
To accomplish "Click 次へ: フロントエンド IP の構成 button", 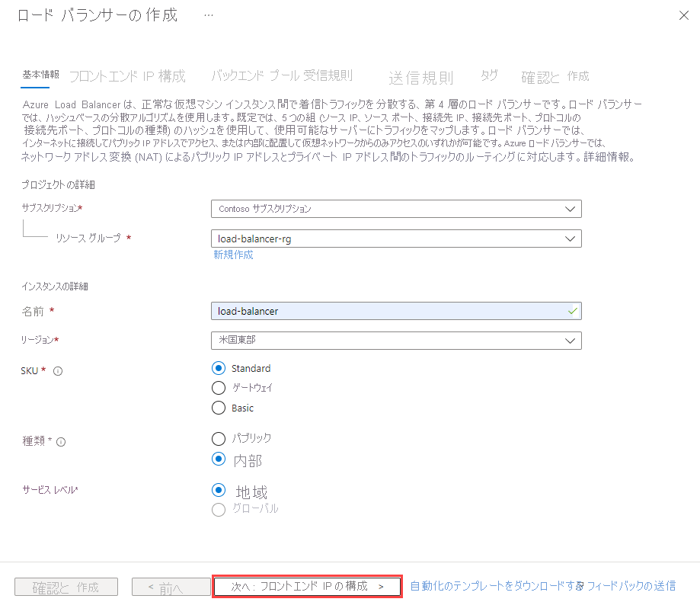I will [x=307, y=586].
